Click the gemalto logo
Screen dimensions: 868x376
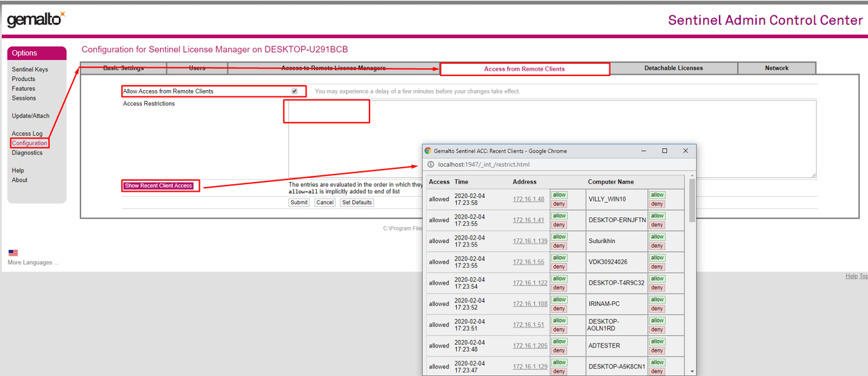point(36,19)
